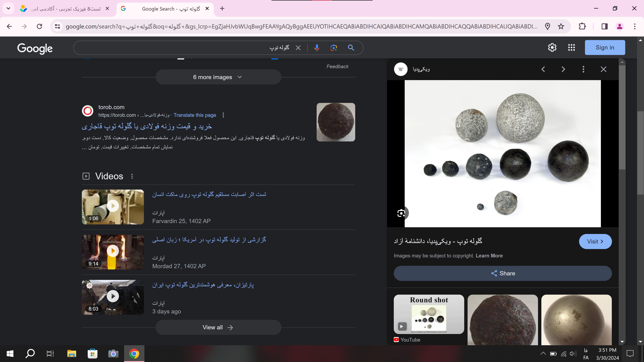Open Videos section more options menu
Viewport: 644px width, 362px height.
(x=132, y=176)
